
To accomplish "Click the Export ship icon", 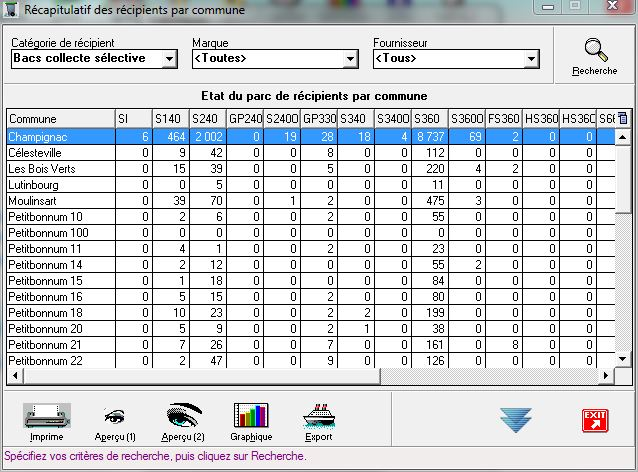I will [318, 417].
